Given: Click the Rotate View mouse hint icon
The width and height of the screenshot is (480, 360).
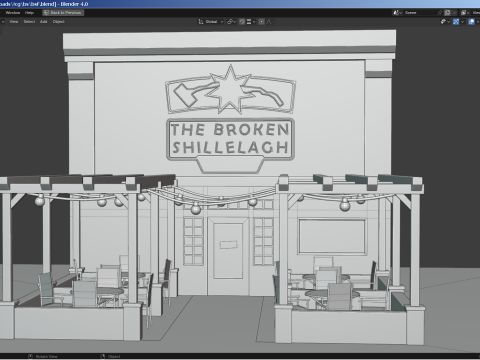Looking at the screenshot, I should pyautogui.click(x=30, y=356).
